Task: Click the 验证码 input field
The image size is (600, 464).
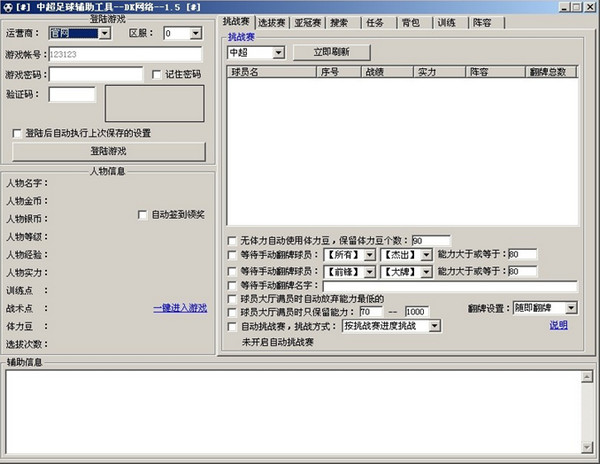Action: click(72, 94)
